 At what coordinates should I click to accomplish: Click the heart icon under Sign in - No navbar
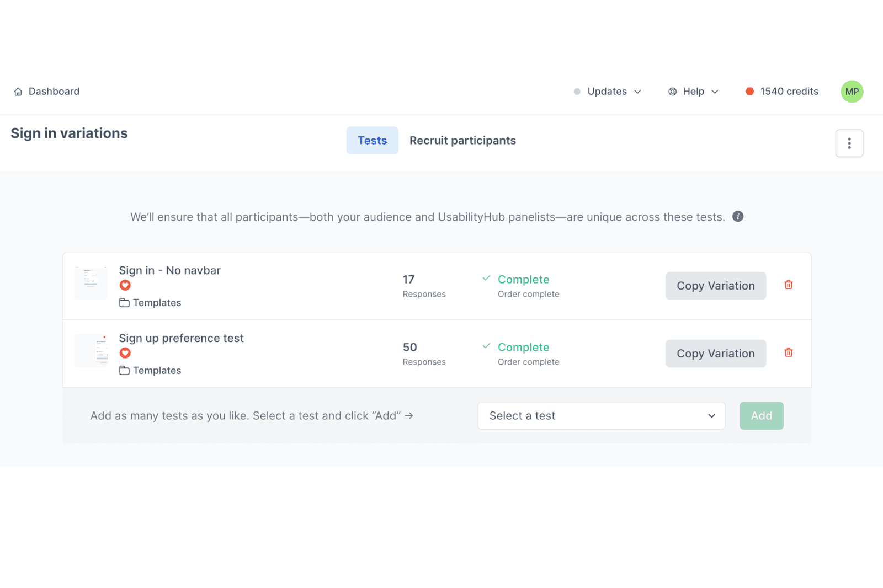(x=125, y=285)
